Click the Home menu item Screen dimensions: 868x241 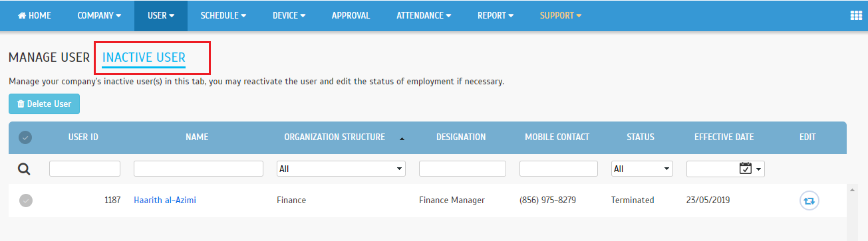[x=34, y=15]
